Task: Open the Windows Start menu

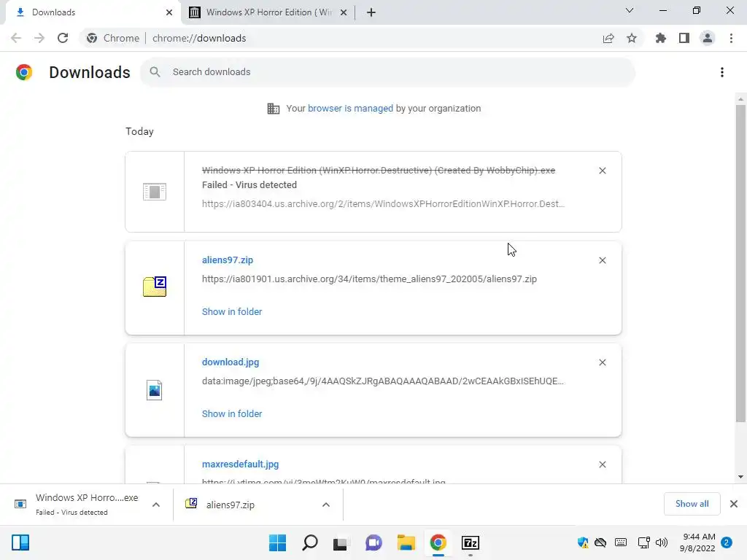Action: pos(277,542)
